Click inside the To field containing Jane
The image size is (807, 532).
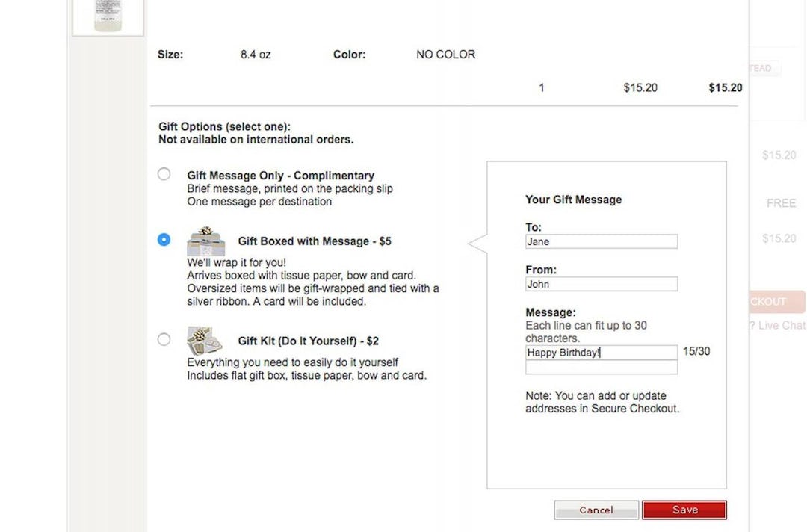[601, 241]
